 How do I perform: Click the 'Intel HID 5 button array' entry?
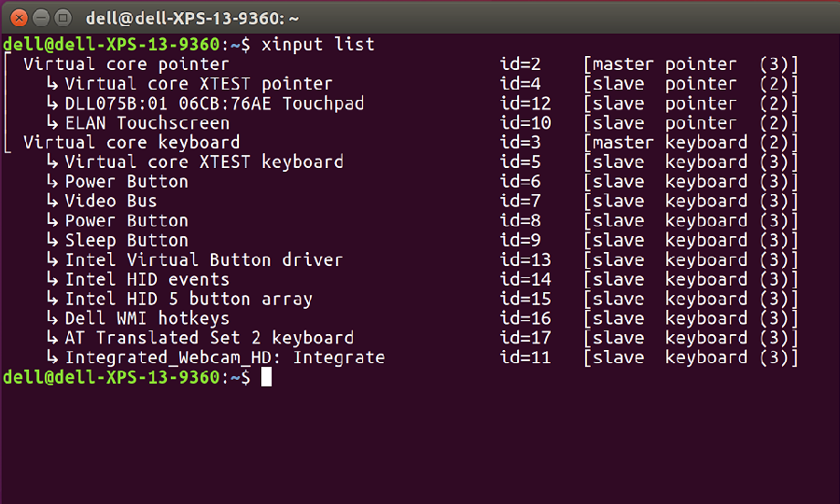tap(189, 300)
